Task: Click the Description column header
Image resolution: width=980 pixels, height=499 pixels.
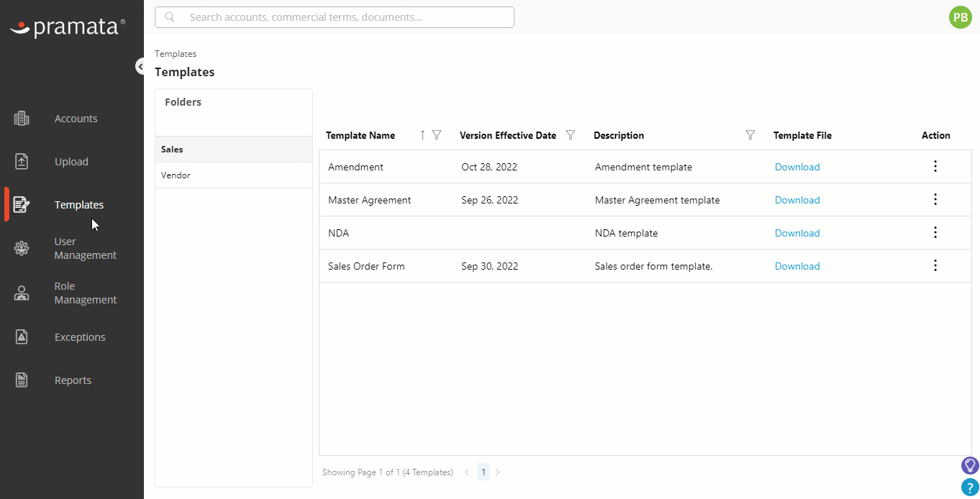Action: click(x=619, y=135)
